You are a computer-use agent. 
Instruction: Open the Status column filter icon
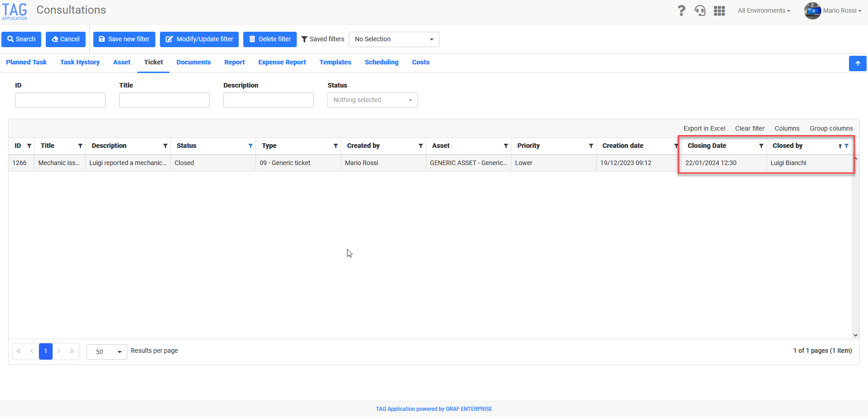click(x=251, y=146)
